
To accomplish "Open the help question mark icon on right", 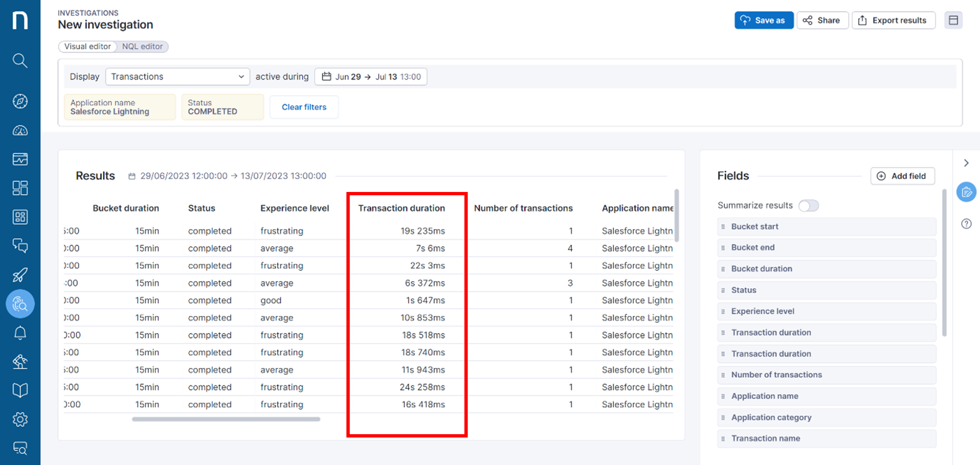I will coord(966,224).
